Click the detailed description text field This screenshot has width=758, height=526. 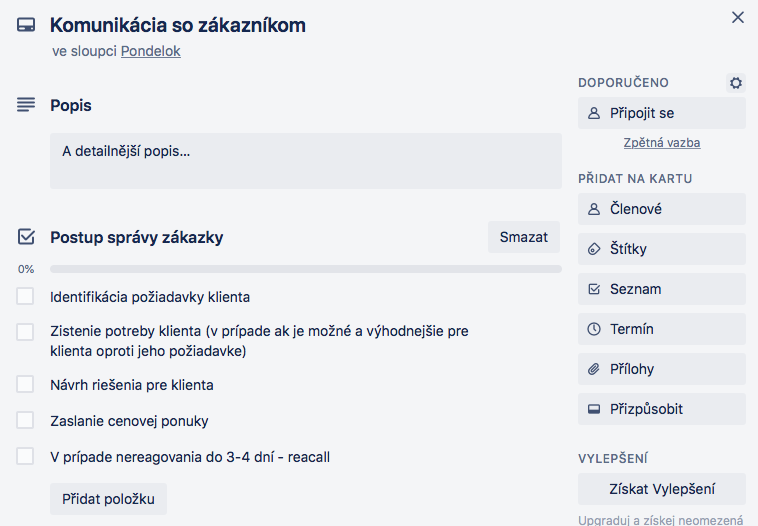click(306, 161)
